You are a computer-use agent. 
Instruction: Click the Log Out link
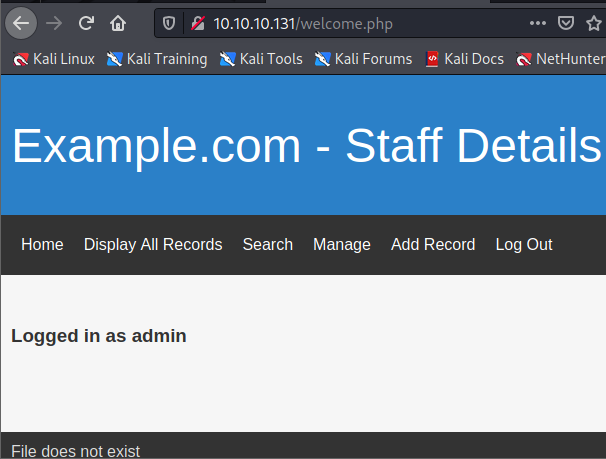(x=524, y=245)
